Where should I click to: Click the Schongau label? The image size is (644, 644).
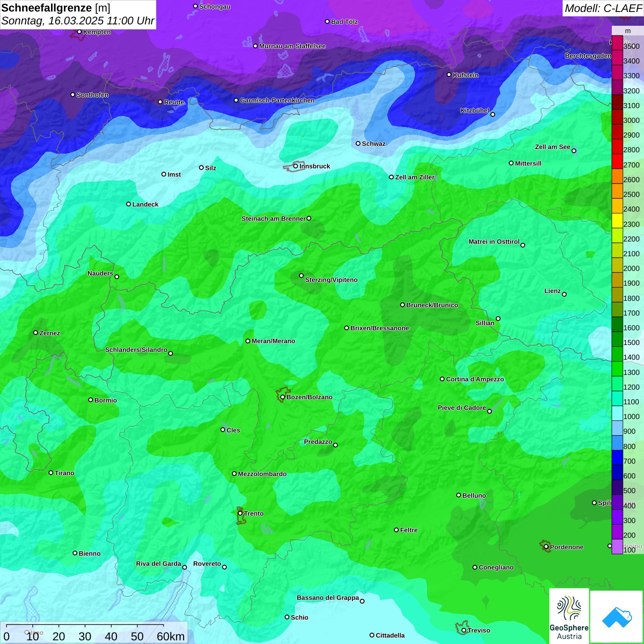[215, 6]
